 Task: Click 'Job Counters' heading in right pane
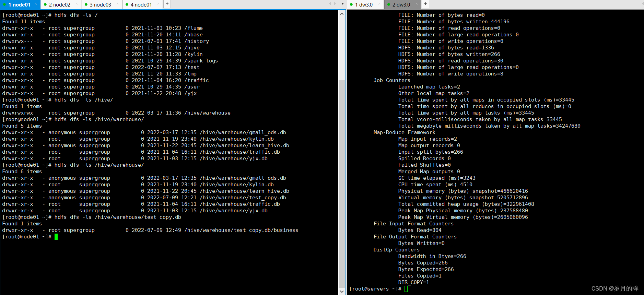coord(392,80)
